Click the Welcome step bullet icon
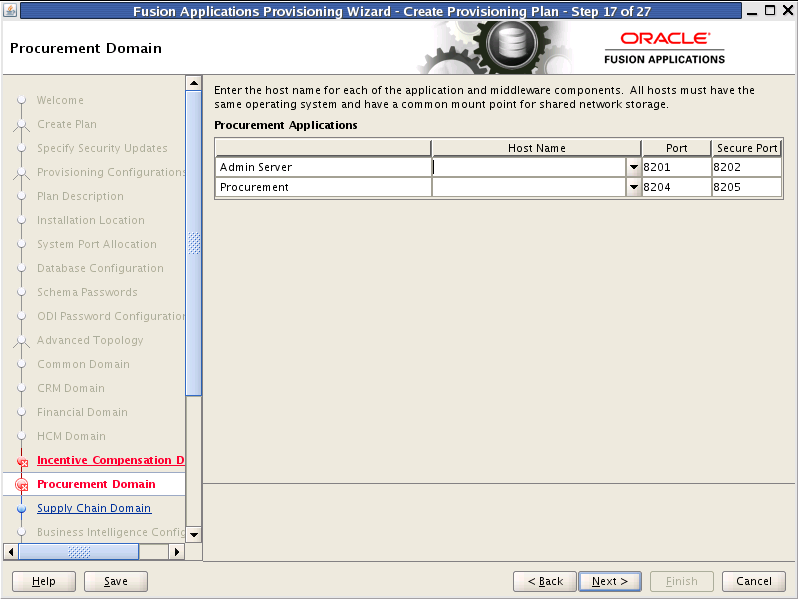The image size is (798, 599). pyautogui.click(x=21, y=100)
